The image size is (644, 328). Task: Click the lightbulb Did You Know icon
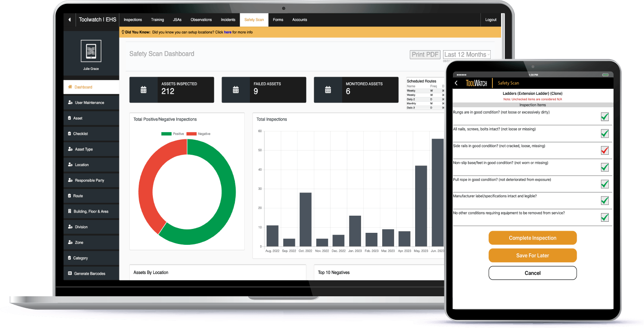coord(123,32)
